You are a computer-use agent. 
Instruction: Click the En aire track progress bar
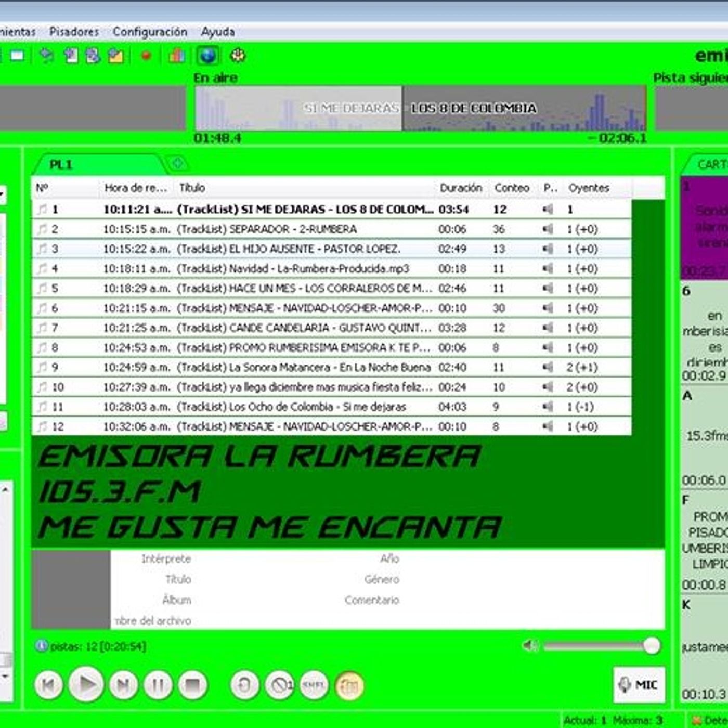420,108
